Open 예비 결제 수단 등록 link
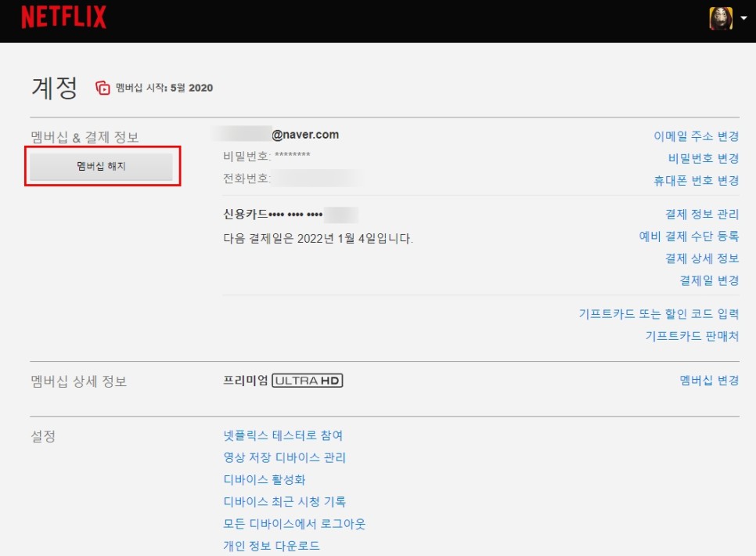The height and width of the screenshot is (556, 756). click(x=689, y=236)
